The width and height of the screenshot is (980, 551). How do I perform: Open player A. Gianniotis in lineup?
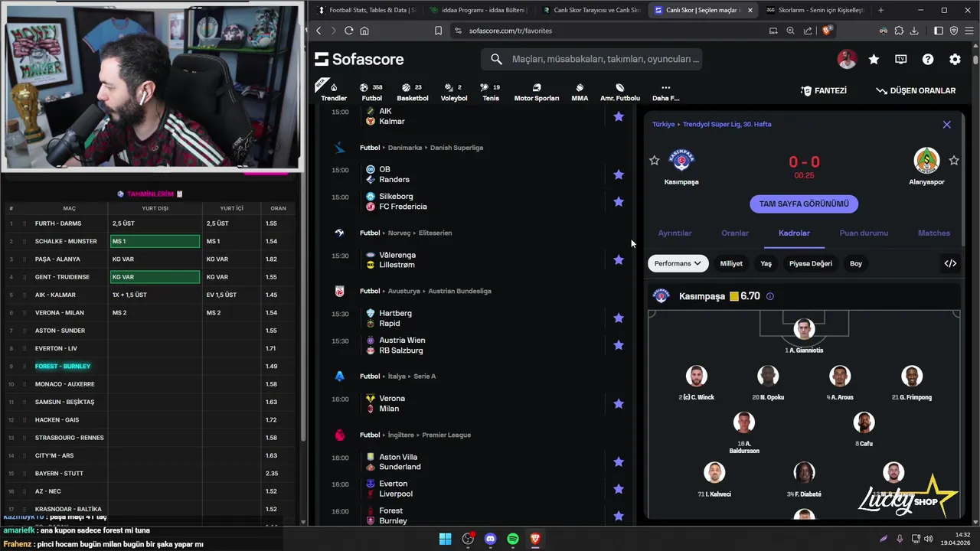click(x=804, y=337)
